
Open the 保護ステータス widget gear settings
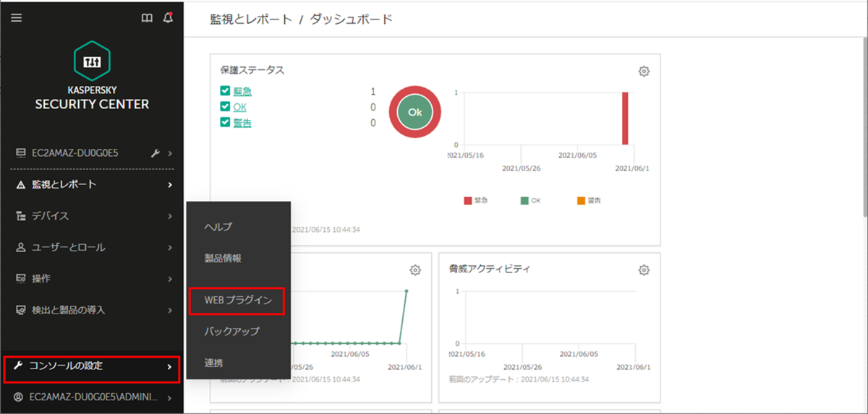(644, 71)
